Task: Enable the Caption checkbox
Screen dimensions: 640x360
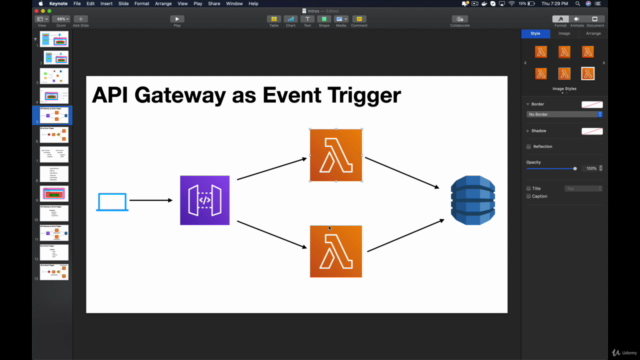Action: pos(529,196)
